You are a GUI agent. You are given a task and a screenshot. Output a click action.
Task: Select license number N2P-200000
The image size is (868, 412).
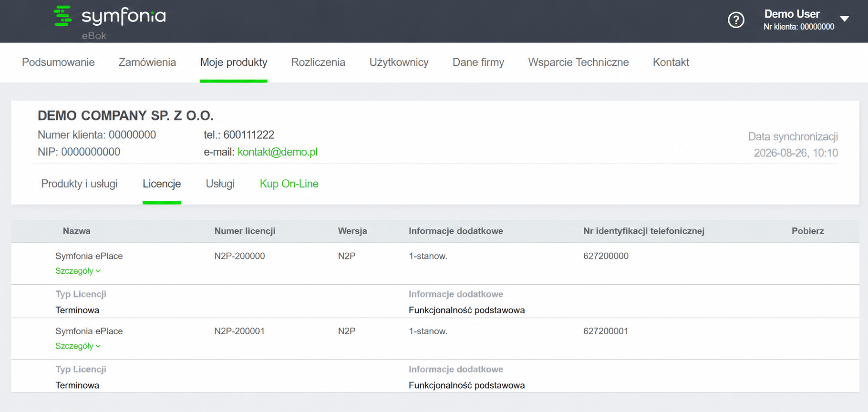coord(239,256)
